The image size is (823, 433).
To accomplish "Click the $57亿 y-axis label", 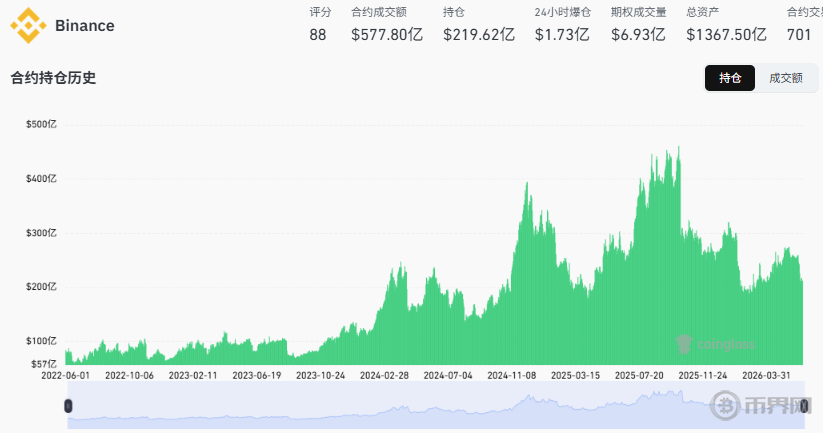I will (44, 364).
